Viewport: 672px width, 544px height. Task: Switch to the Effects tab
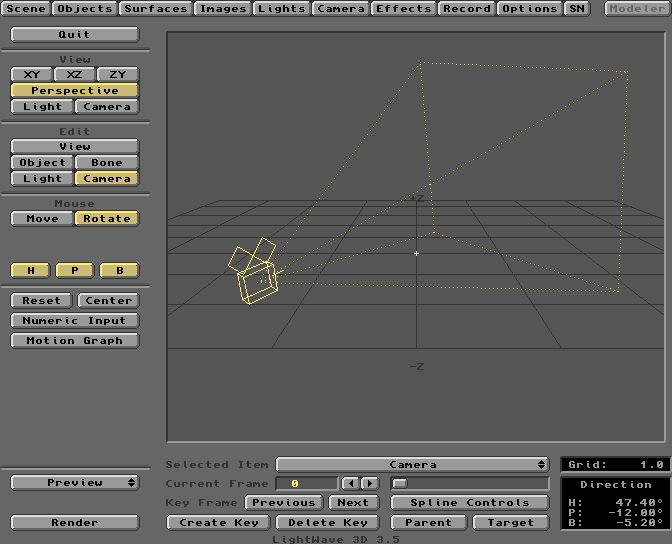pyautogui.click(x=403, y=9)
